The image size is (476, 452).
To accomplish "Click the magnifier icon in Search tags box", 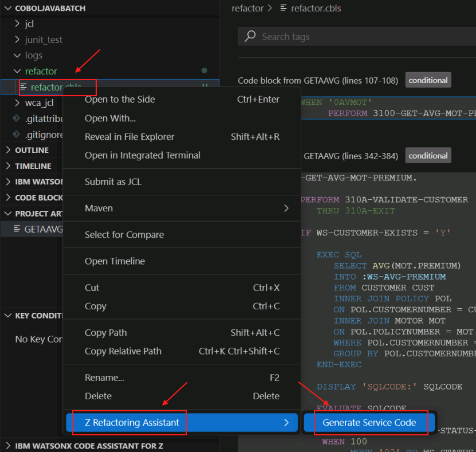I will tap(250, 36).
